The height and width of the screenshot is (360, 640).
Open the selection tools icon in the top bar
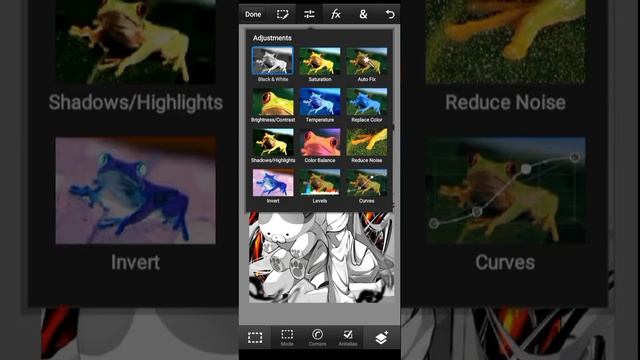[282, 14]
